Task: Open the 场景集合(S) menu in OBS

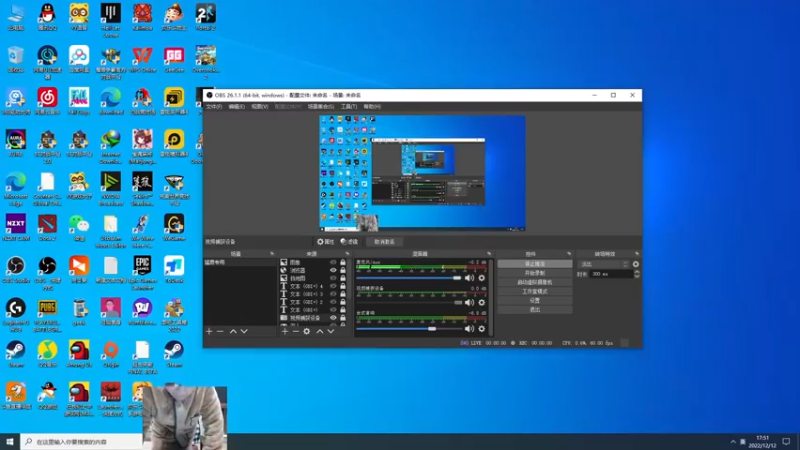Action: point(320,107)
